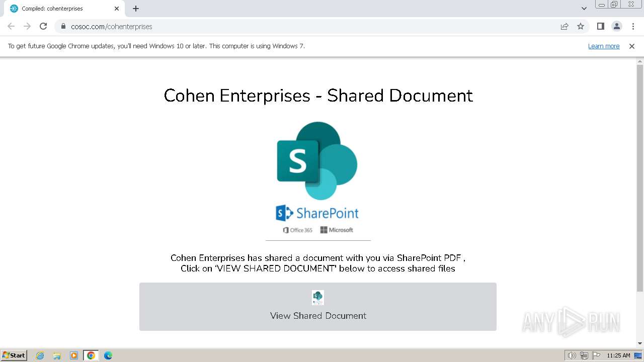The height and width of the screenshot is (362, 644).
Task: Click the 'Cohen Enterprises has shared a document' text
Action: pos(318,263)
